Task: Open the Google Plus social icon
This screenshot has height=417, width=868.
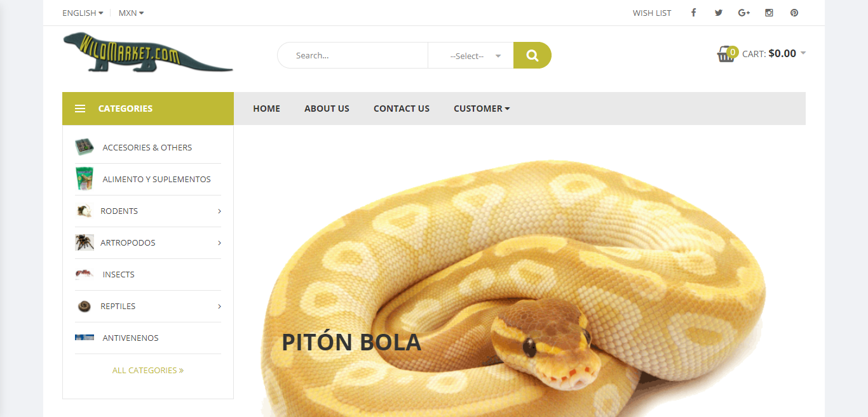Action: coord(744,13)
